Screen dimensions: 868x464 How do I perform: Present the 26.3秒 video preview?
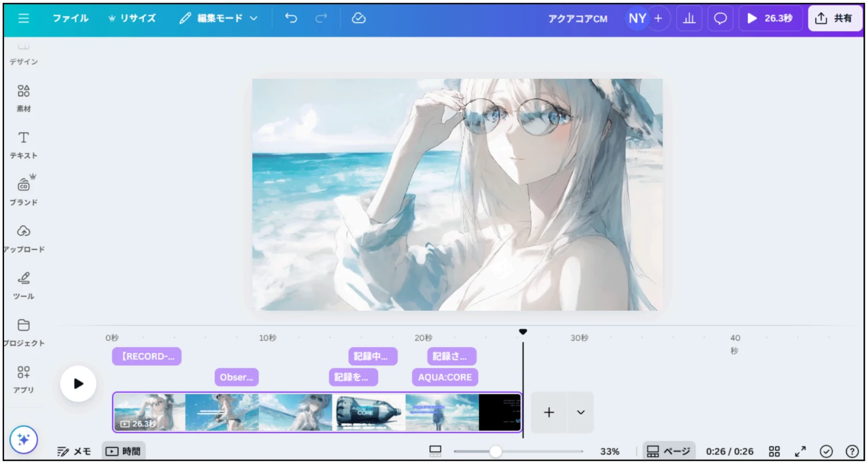pyautogui.click(x=770, y=18)
